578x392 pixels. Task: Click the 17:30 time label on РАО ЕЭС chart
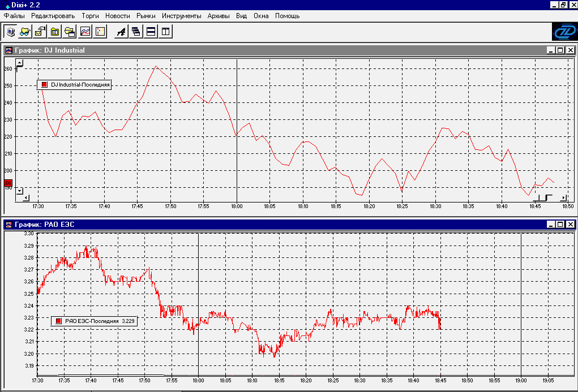[37, 380]
